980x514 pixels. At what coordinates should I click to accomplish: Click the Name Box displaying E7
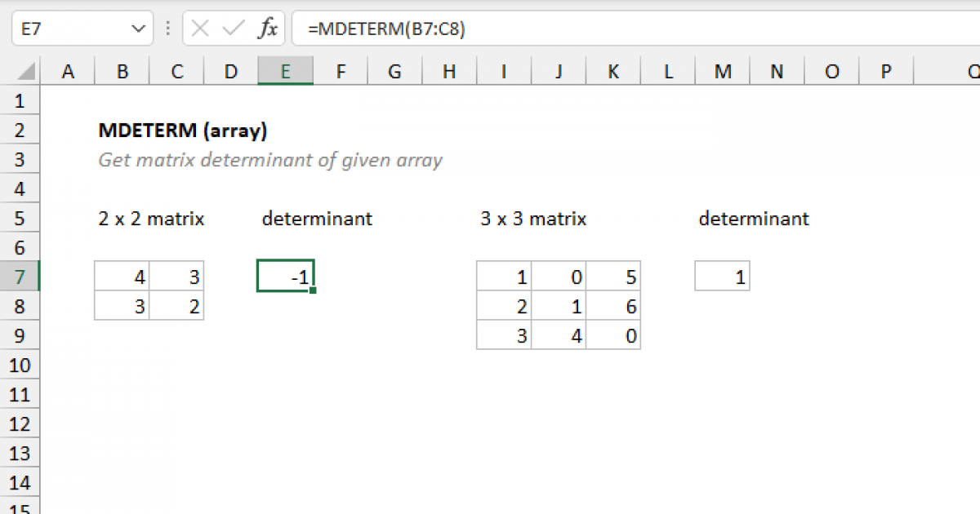(x=73, y=27)
